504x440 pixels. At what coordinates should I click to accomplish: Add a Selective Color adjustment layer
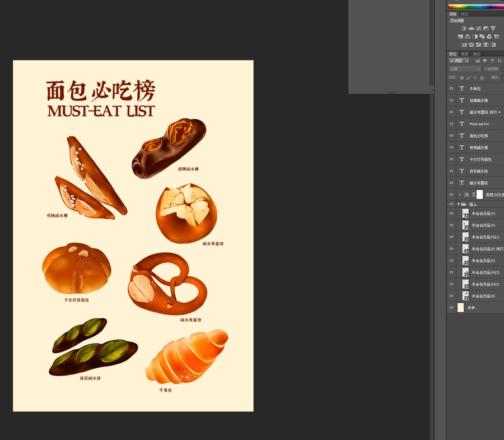click(486, 45)
